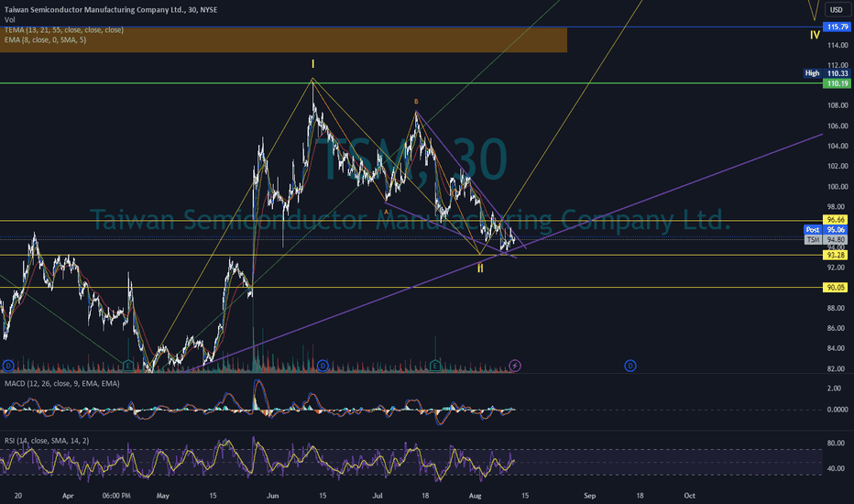
Task: Open the earnings marker dated late April
Action: (128, 366)
